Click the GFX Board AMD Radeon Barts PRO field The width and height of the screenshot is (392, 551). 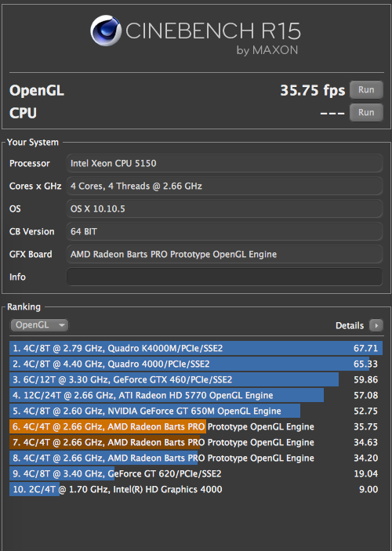(224, 254)
